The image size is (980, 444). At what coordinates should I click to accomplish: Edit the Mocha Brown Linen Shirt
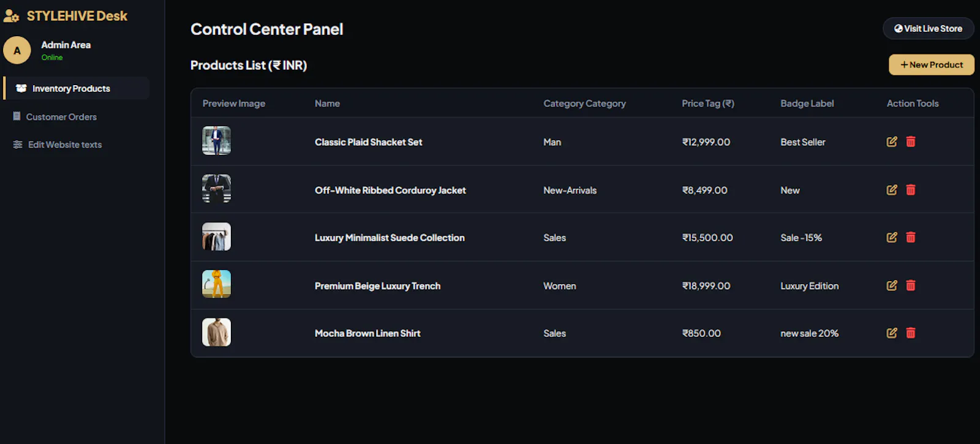click(x=892, y=333)
